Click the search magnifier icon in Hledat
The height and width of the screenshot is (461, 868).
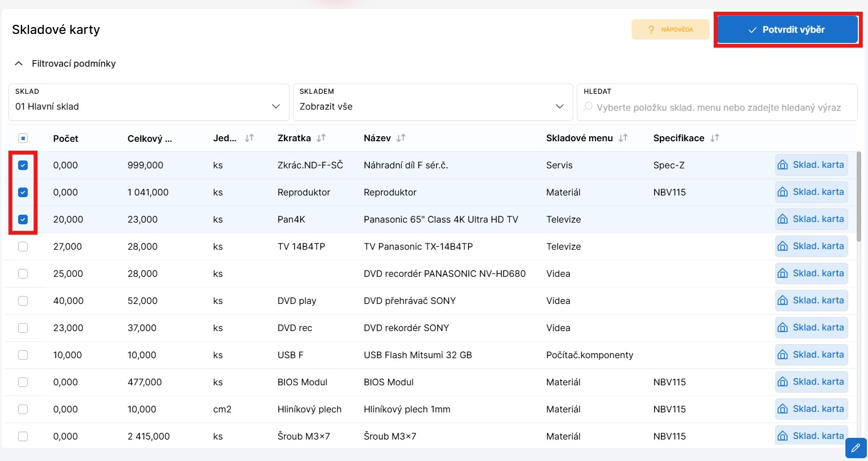pos(588,107)
